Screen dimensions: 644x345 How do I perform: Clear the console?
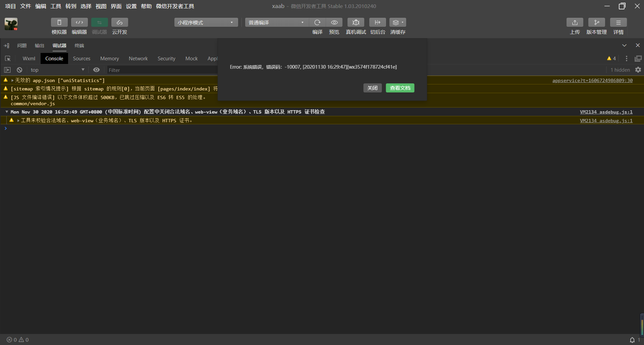click(19, 70)
